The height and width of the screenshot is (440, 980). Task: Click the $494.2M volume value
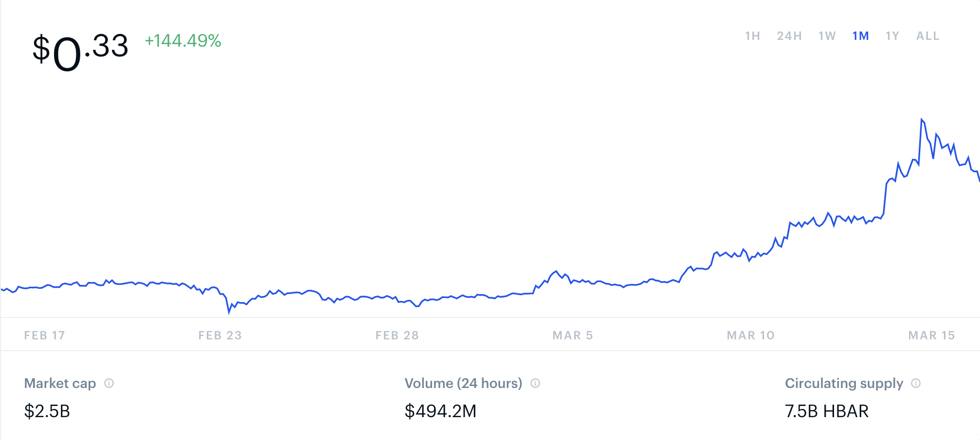[440, 411]
